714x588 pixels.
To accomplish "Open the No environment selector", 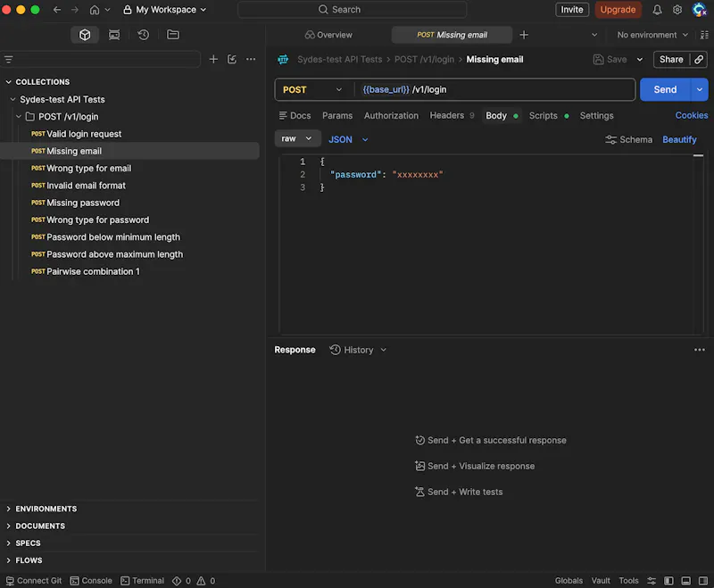I will pyautogui.click(x=652, y=35).
